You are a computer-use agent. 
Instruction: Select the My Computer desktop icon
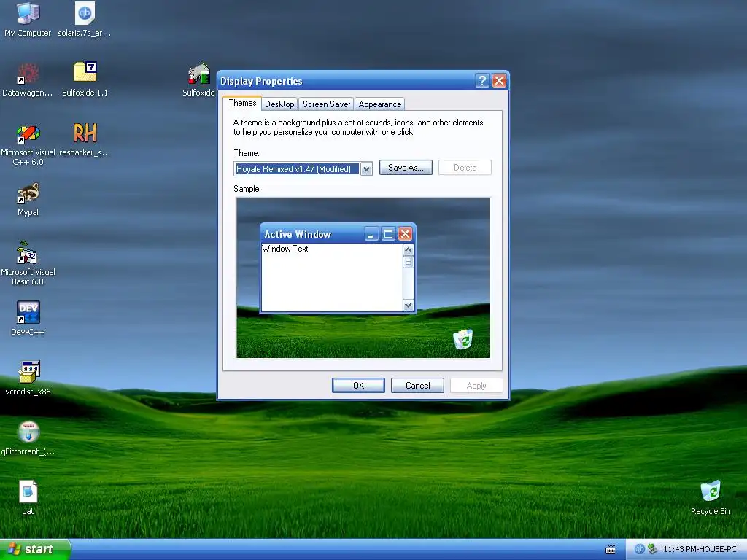28,19
